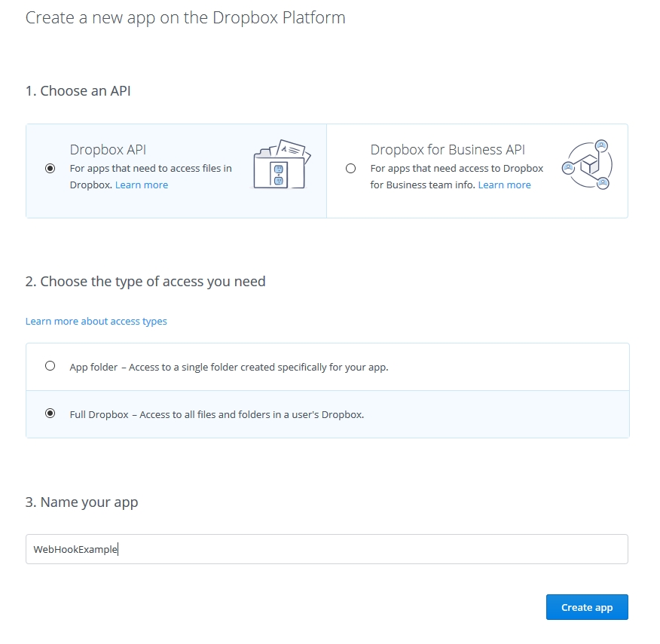Screen dimensions: 660x644
Task: Click App folder description text
Action: pyautogui.click(x=229, y=368)
